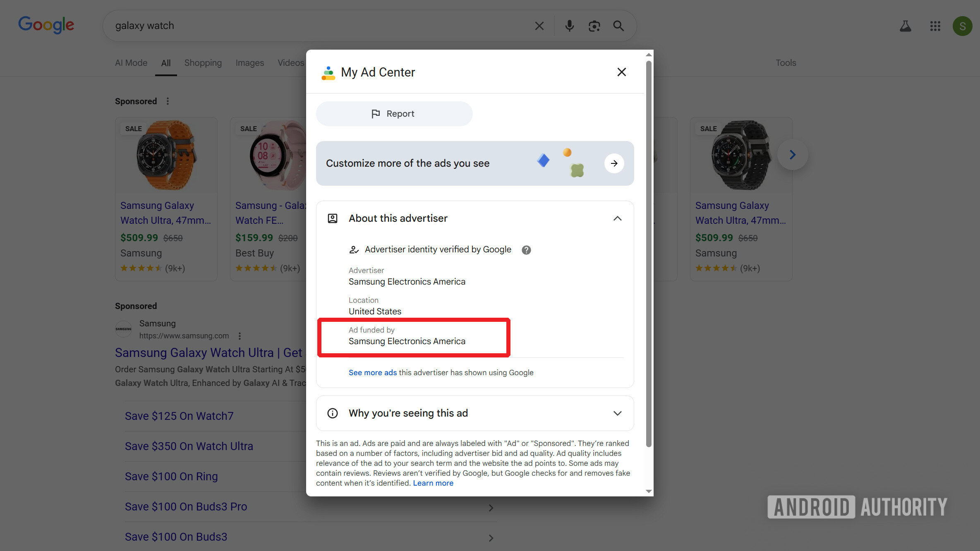The image size is (980, 551).
Task: Click the green S account avatar
Action: click(962, 26)
